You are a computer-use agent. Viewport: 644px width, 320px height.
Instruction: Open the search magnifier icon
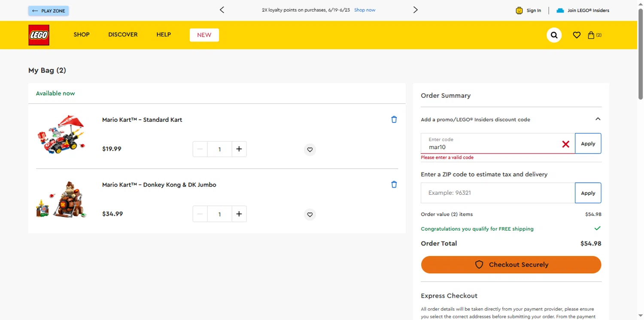(x=554, y=35)
